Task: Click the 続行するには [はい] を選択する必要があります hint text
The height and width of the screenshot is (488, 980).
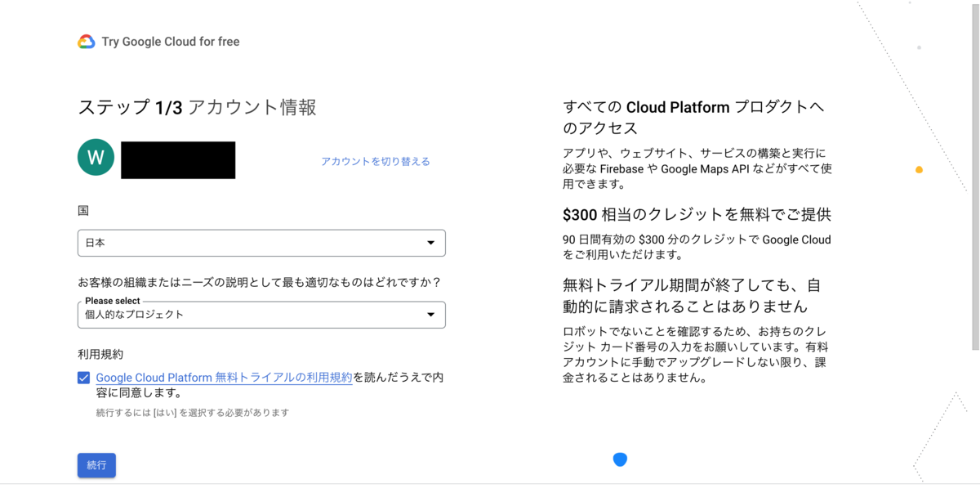Action: coord(193,413)
